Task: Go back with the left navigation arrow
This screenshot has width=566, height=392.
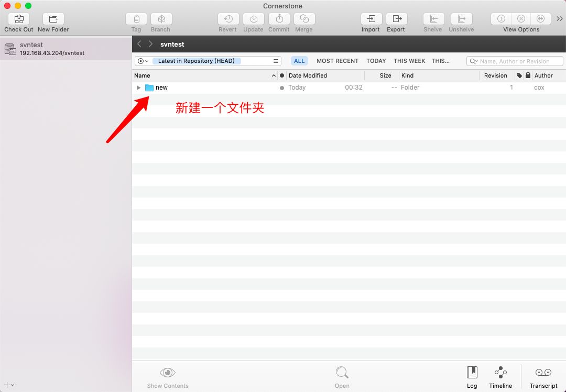Action: pyautogui.click(x=139, y=44)
